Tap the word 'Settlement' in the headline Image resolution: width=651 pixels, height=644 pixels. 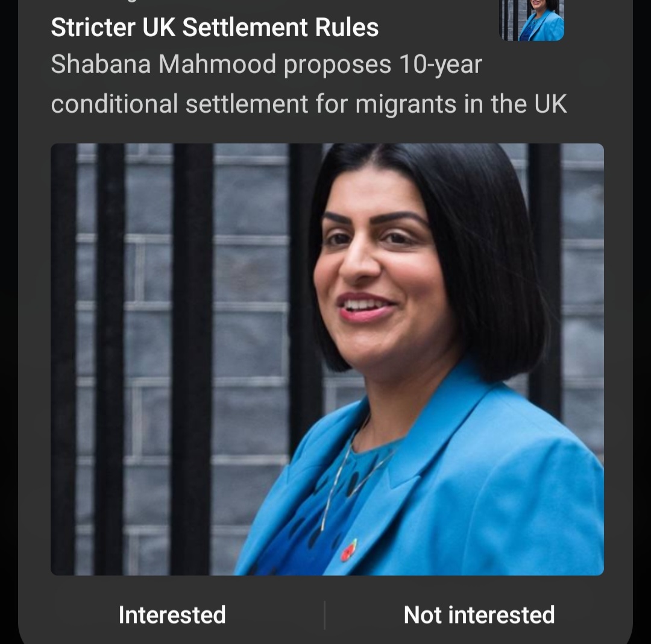pos(245,27)
